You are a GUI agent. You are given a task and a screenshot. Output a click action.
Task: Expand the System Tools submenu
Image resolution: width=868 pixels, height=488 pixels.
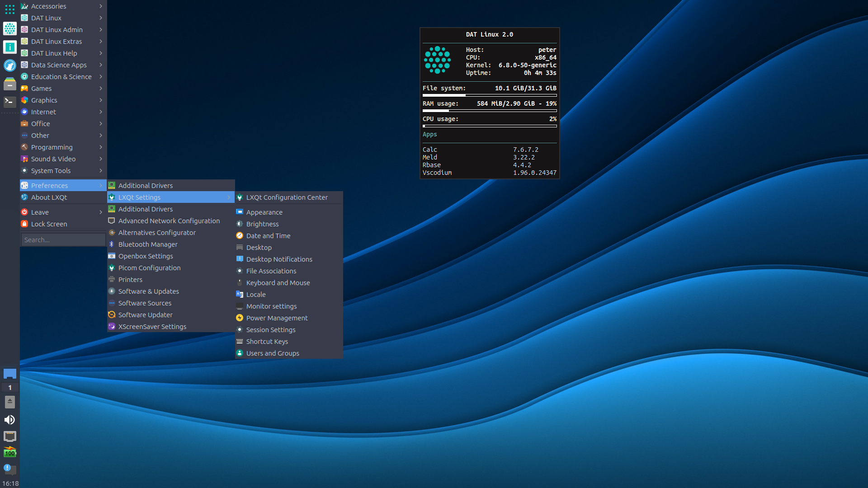[63, 170]
